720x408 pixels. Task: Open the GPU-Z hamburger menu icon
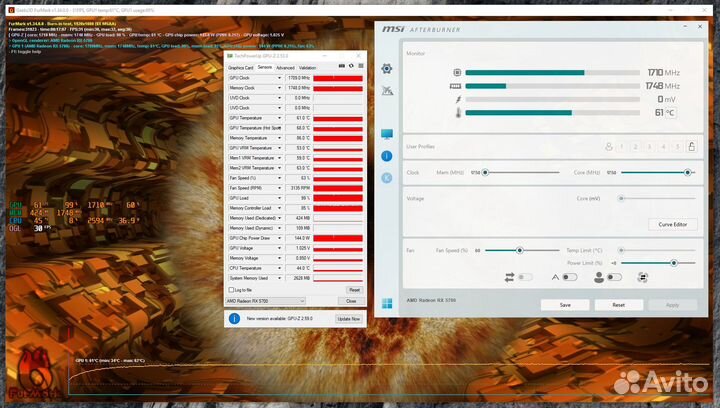coord(361,66)
